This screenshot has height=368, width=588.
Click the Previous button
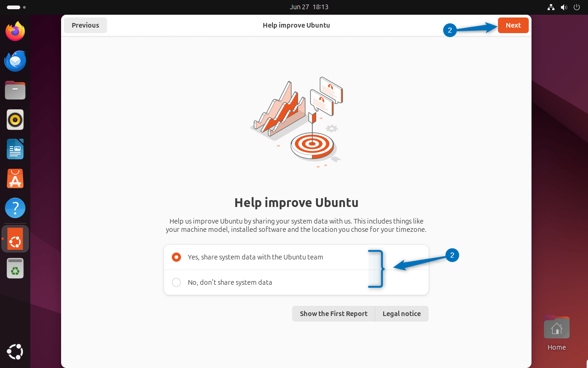(85, 25)
